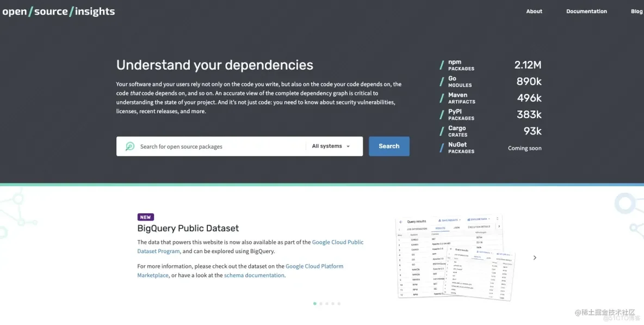Select the third carousel dot
The width and height of the screenshot is (644, 325).
tap(327, 304)
